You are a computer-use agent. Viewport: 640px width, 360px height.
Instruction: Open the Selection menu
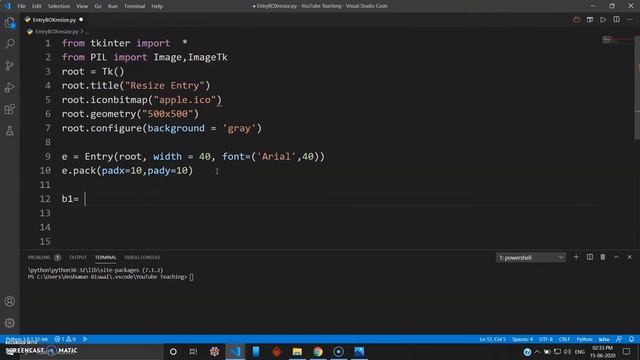point(59,6)
